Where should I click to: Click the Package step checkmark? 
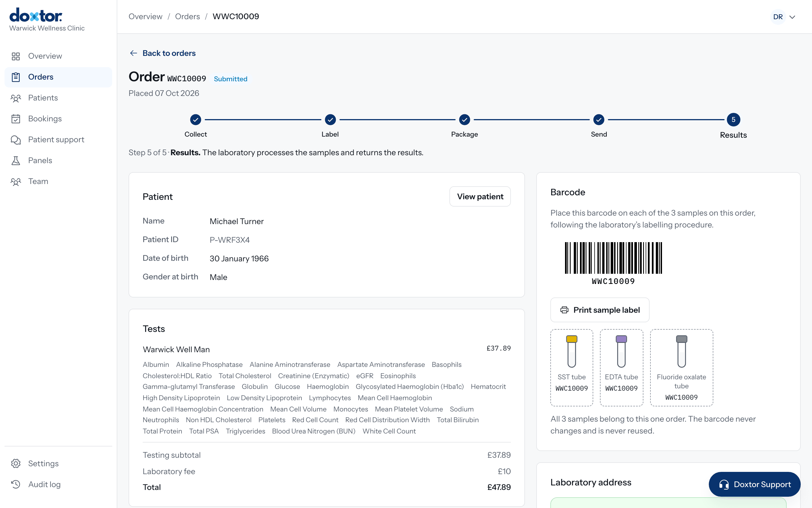click(x=464, y=120)
